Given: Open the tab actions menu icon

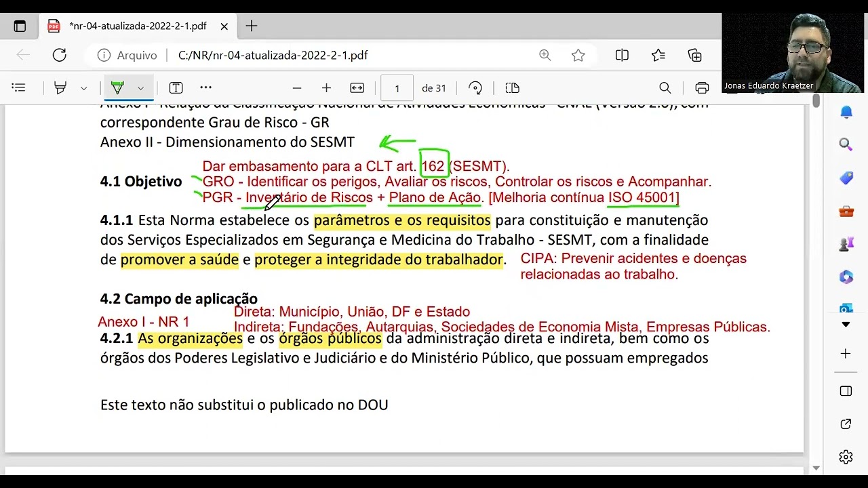Looking at the screenshot, I should [x=20, y=26].
